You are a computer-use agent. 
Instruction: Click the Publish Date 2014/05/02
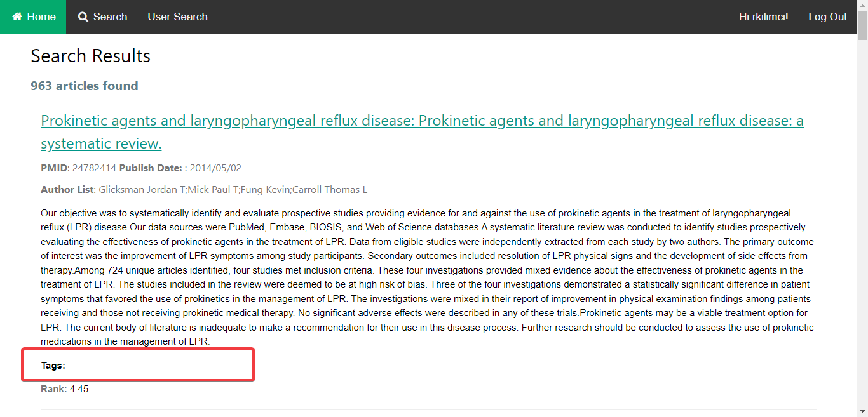182,168
